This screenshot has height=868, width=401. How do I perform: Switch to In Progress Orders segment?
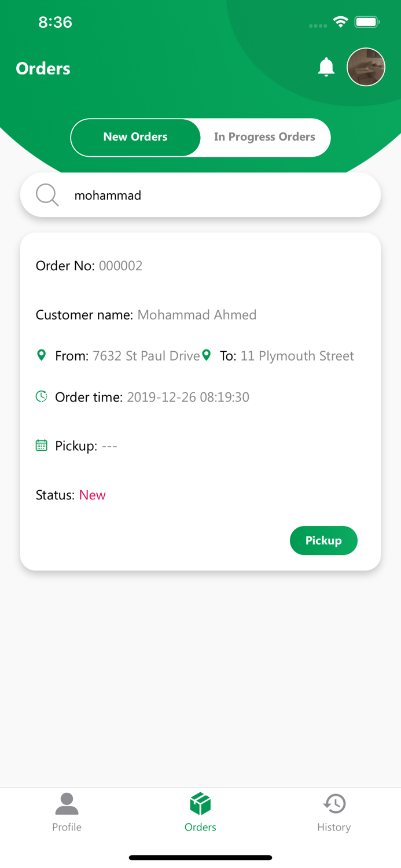pyautogui.click(x=264, y=137)
